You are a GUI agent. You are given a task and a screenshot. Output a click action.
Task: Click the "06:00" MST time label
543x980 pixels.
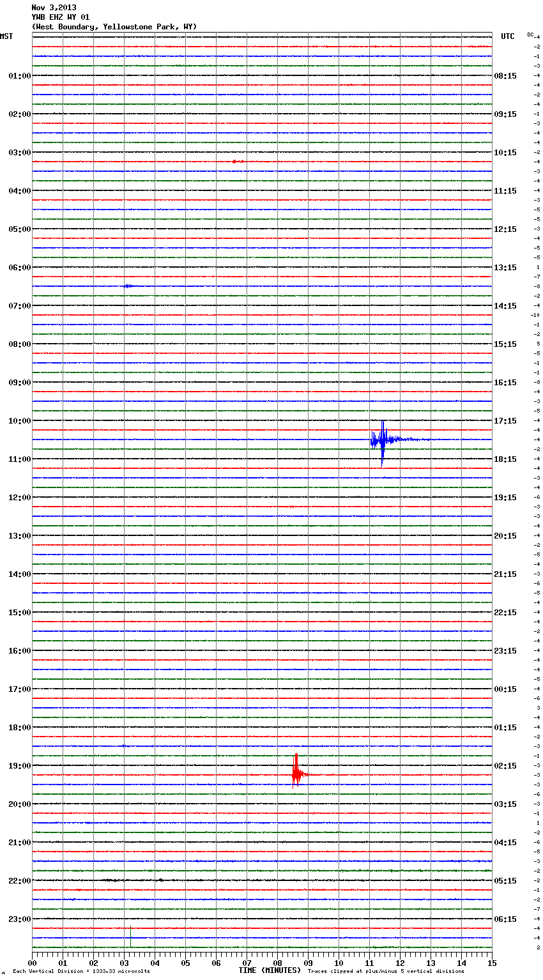[x=20, y=268]
